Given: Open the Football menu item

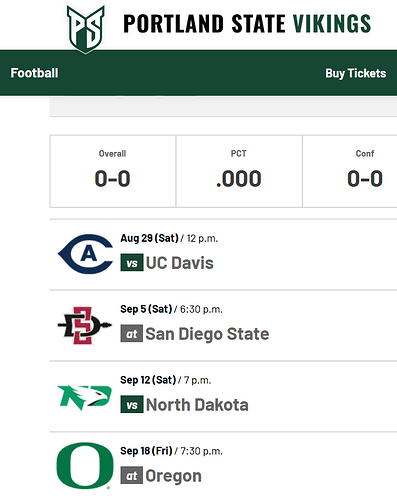Looking at the screenshot, I should pyautogui.click(x=34, y=73).
